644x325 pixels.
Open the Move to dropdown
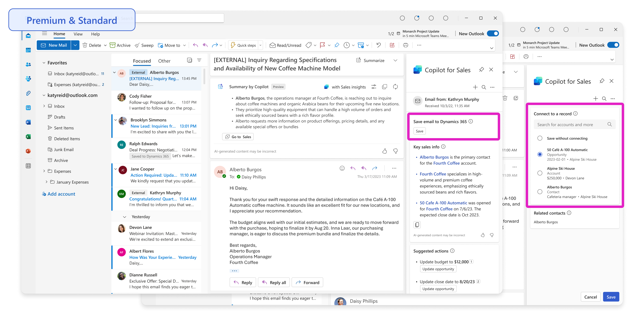coord(184,45)
